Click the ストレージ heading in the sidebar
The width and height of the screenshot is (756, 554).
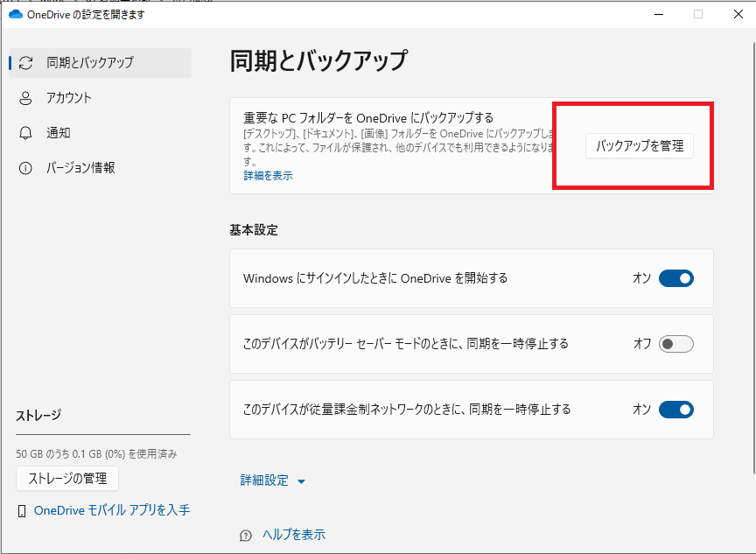tap(38, 415)
